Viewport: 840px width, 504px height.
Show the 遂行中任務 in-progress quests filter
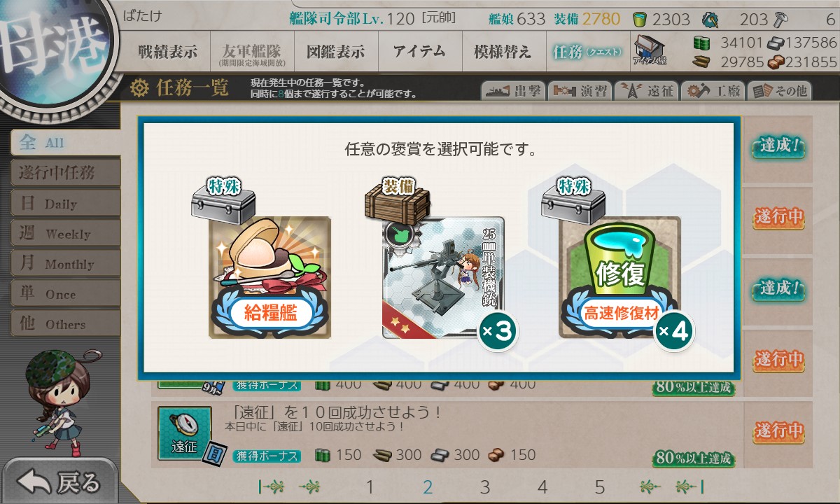(65, 173)
